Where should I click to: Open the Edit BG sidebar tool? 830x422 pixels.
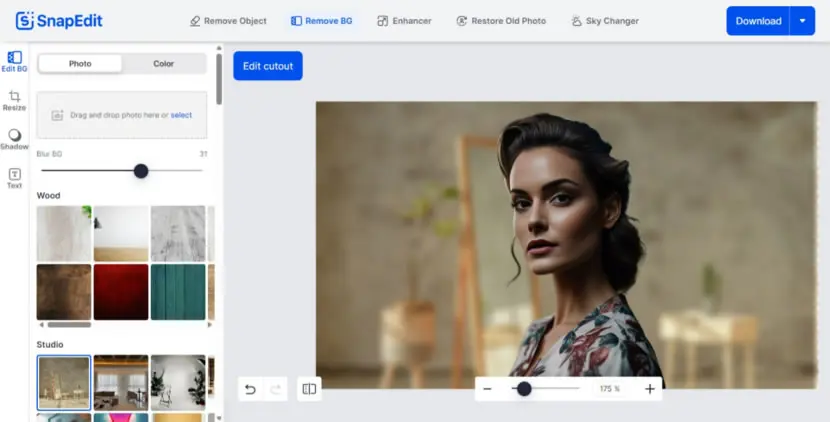pyautogui.click(x=14, y=61)
